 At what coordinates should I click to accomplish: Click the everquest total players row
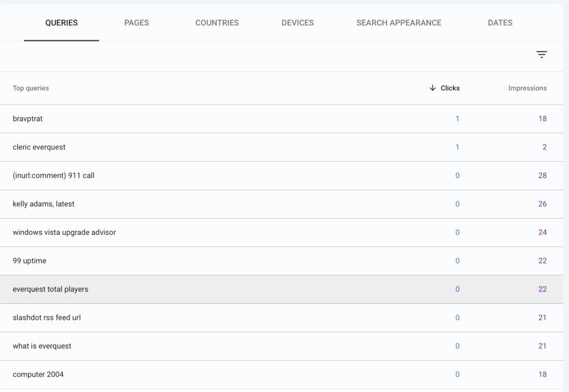pyautogui.click(x=51, y=289)
